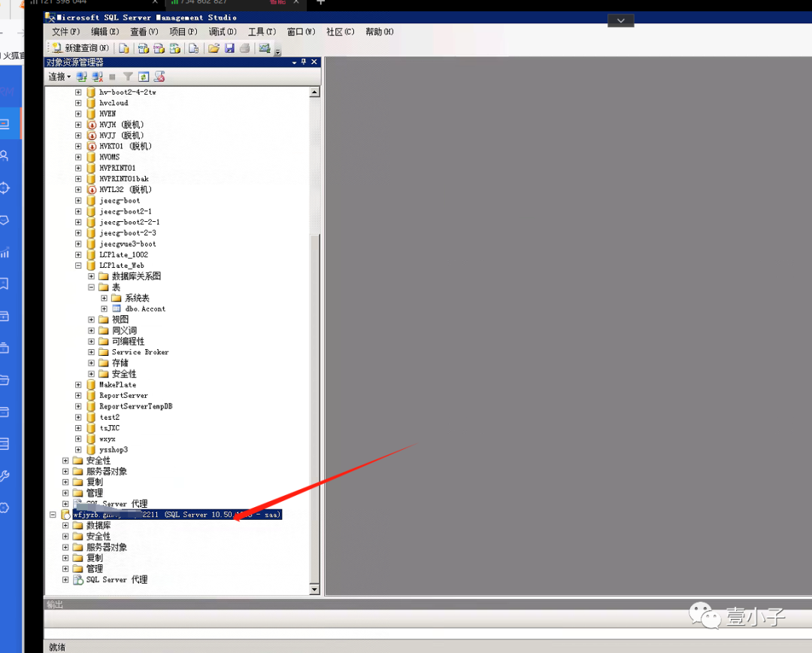Select the ysshop3 database
Screen dimensions: 812x653
(x=114, y=450)
